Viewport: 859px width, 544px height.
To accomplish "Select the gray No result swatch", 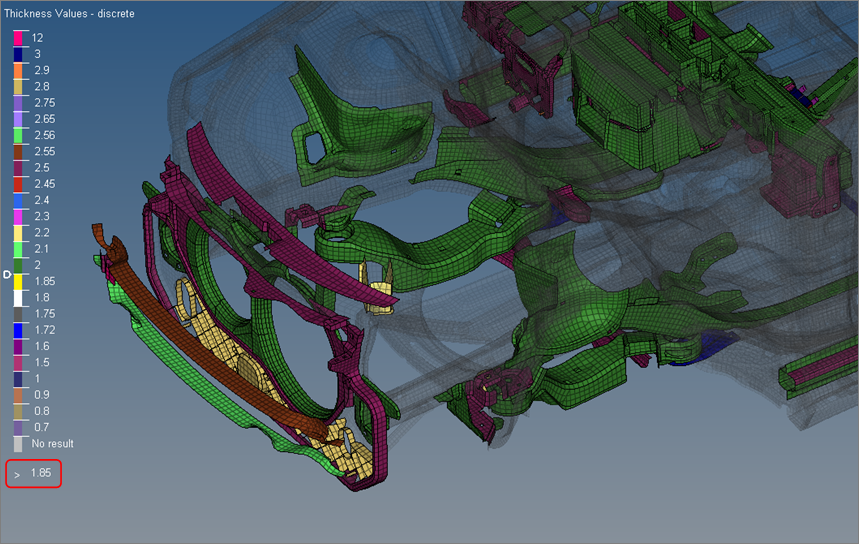I will point(18,443).
